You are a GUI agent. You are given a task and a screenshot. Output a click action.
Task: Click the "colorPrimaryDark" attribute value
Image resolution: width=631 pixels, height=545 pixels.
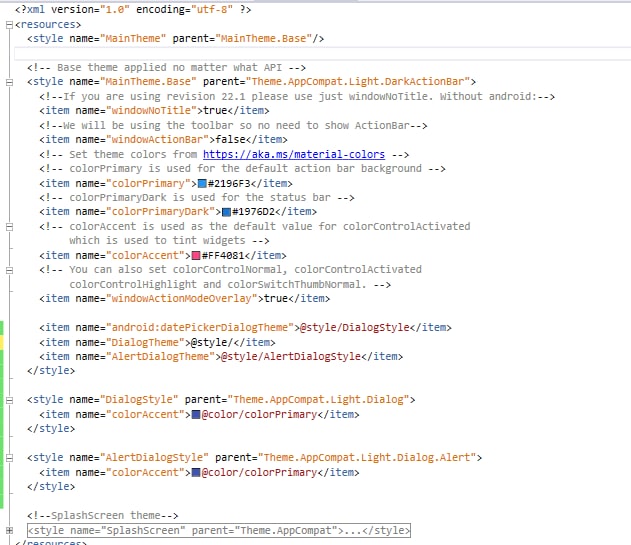click(160, 212)
